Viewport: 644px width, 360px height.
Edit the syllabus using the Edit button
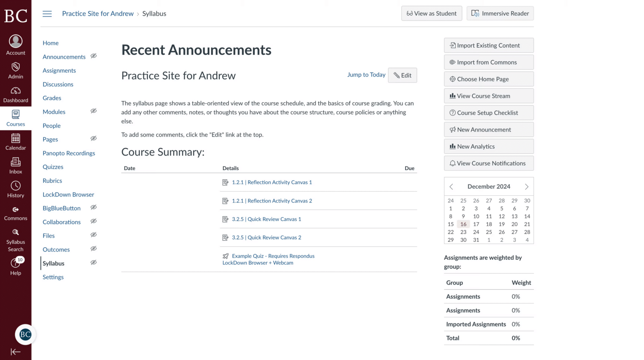(x=402, y=75)
